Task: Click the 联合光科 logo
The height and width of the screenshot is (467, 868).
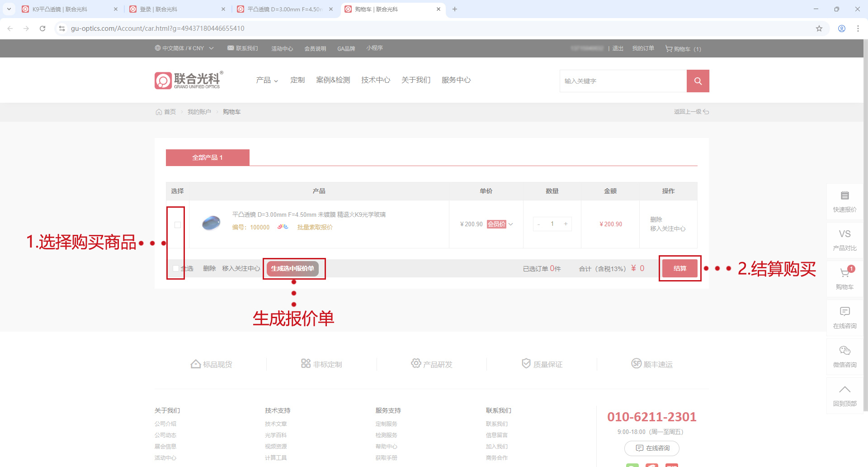Action: (189, 80)
